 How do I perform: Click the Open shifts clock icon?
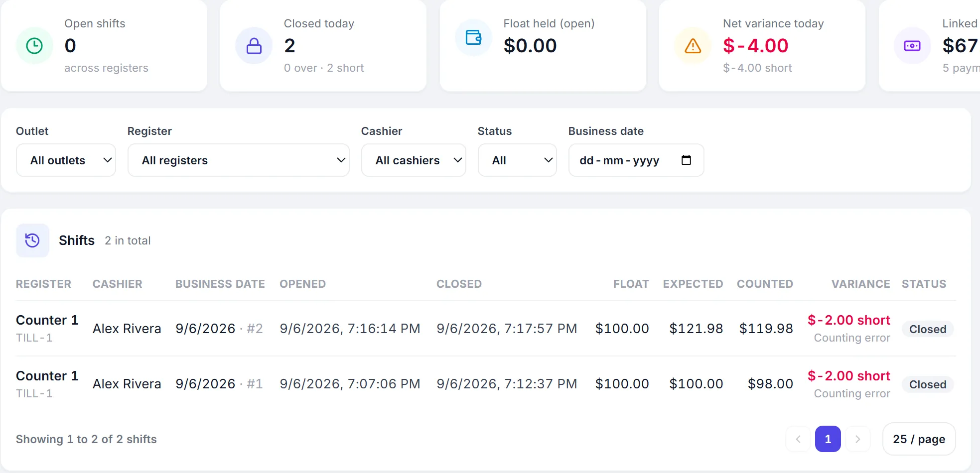point(34,46)
